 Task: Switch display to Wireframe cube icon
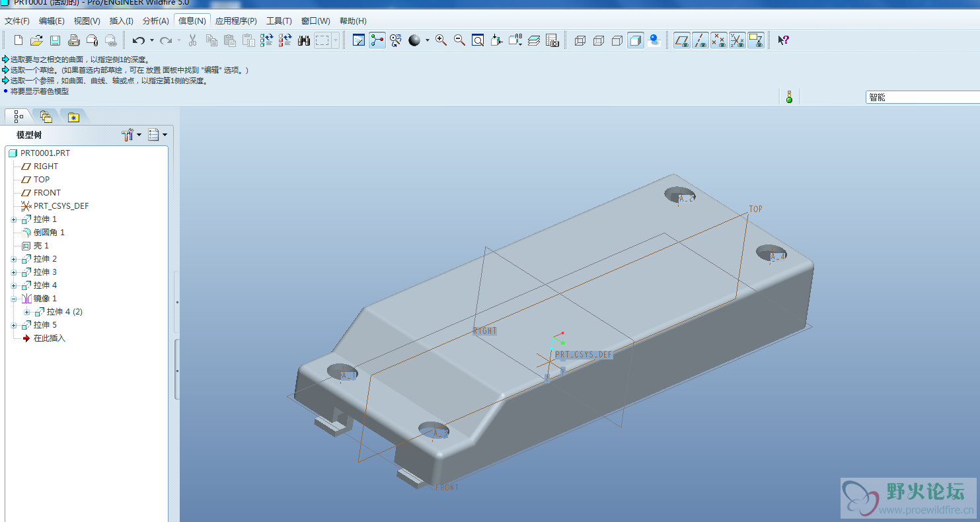580,40
